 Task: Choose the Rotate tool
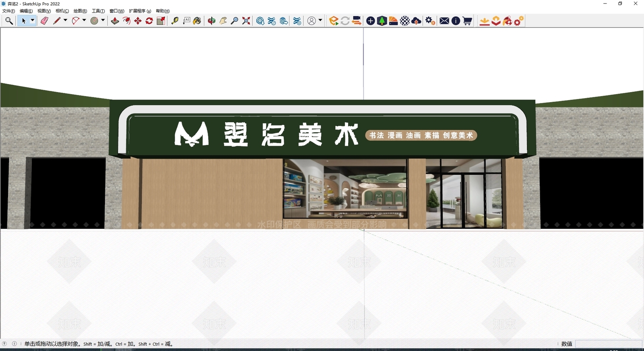coord(149,21)
